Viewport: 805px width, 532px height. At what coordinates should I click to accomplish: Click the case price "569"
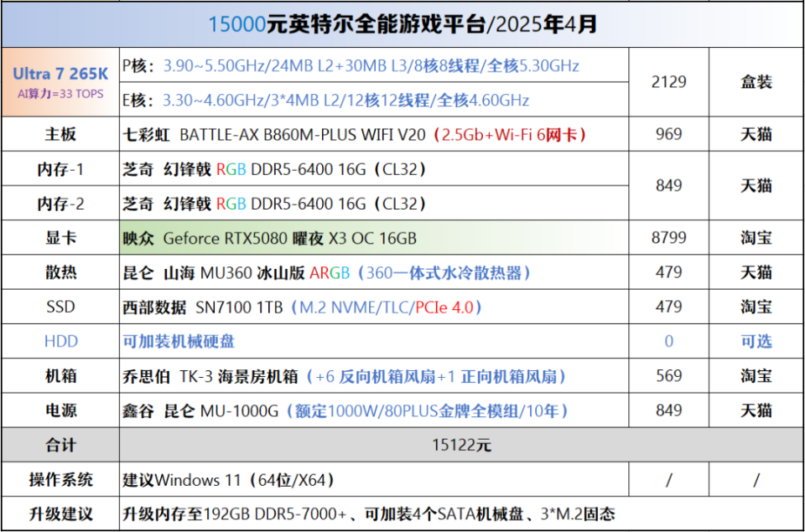tap(669, 376)
